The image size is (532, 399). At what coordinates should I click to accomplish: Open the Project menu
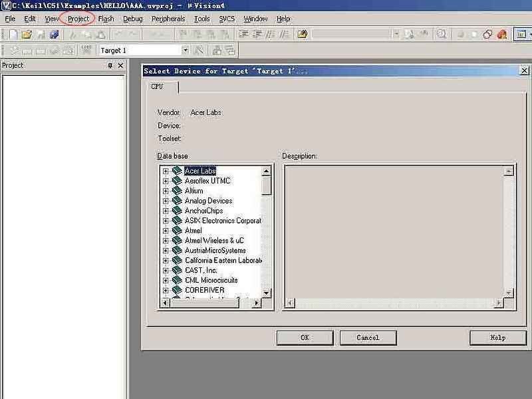78,19
